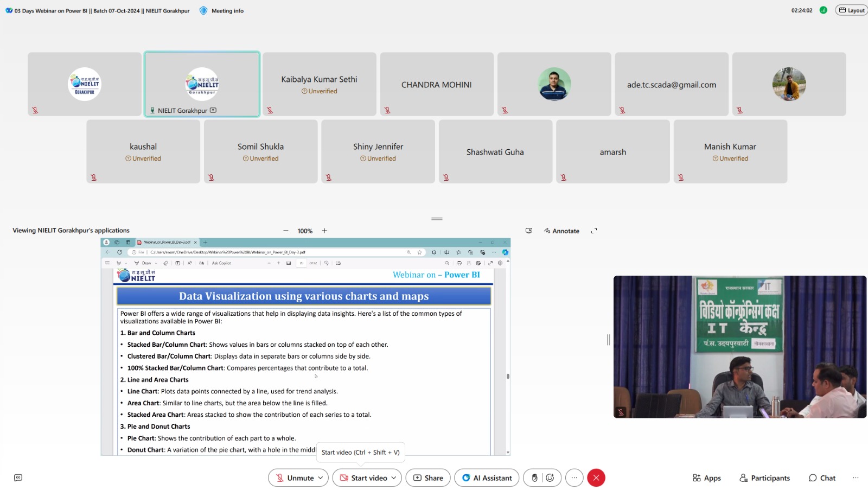Open the AI Assistant
The height and width of the screenshot is (490, 868).
pyautogui.click(x=487, y=478)
